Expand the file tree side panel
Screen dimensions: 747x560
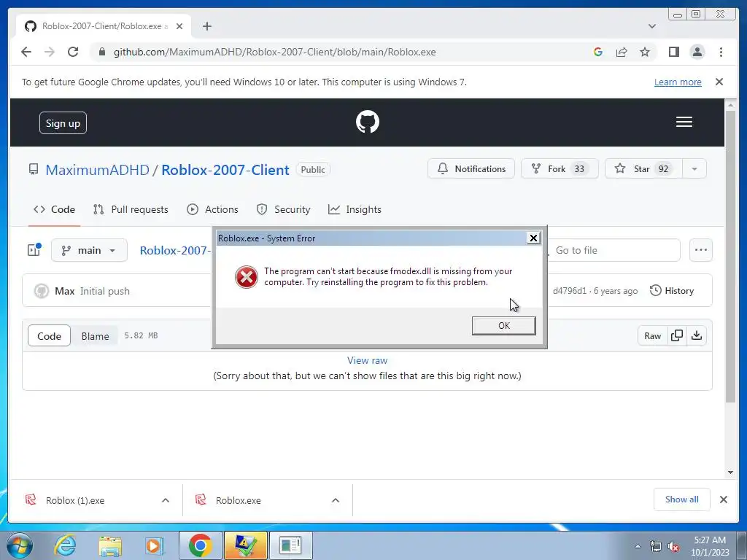34,250
